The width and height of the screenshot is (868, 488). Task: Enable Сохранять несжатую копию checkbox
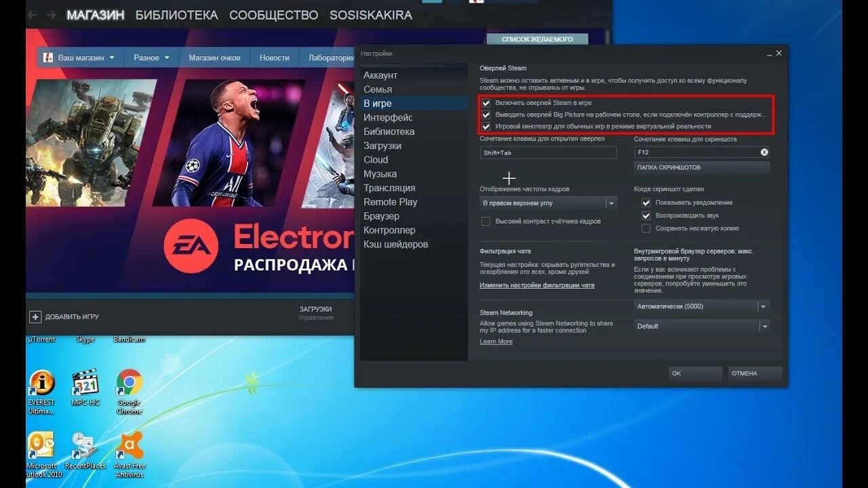(x=646, y=228)
